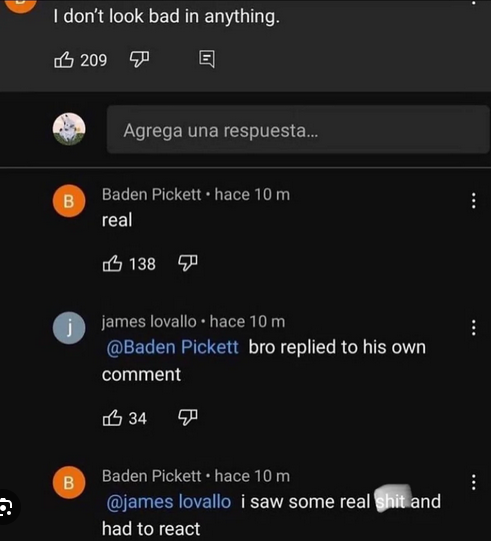This screenshot has height=541, width=491.
Task: Open Google Lens icon at bottom left
Action: [x=6, y=507]
